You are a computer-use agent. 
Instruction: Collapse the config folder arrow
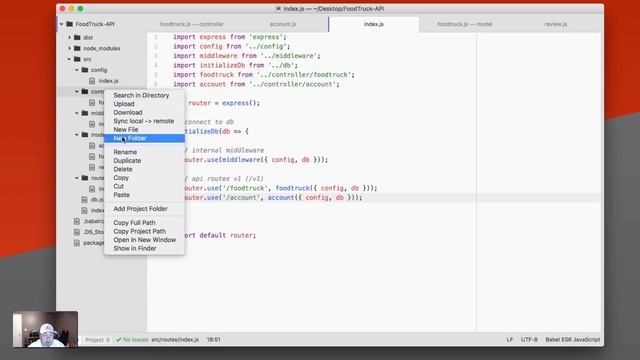click(77, 70)
